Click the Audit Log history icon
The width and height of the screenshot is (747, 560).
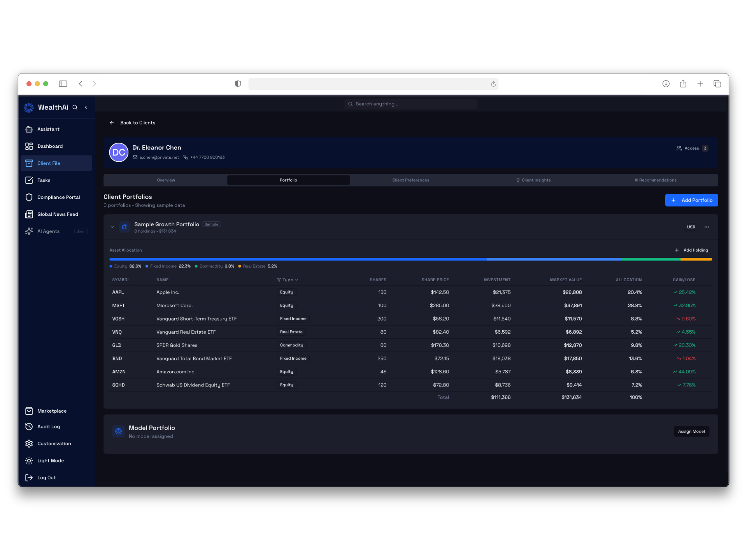click(x=29, y=427)
